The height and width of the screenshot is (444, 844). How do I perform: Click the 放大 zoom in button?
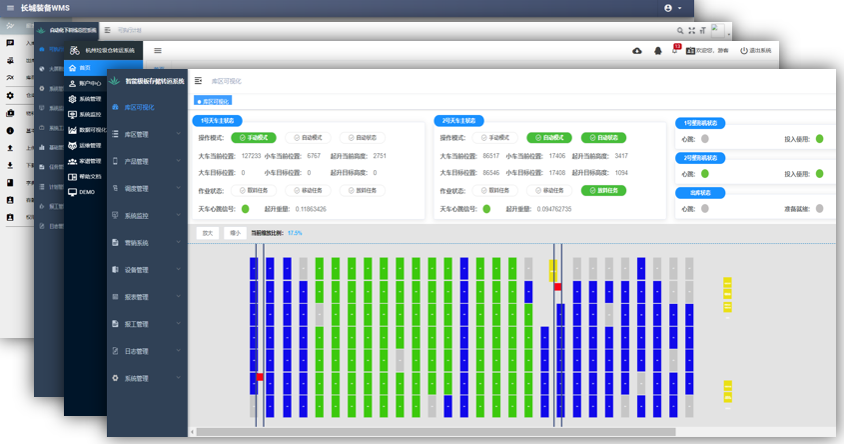208,232
